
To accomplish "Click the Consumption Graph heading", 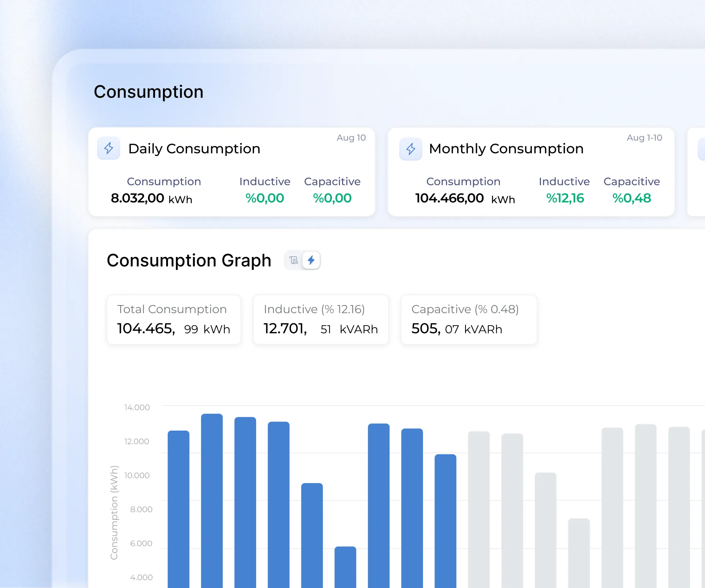I will pos(189,261).
